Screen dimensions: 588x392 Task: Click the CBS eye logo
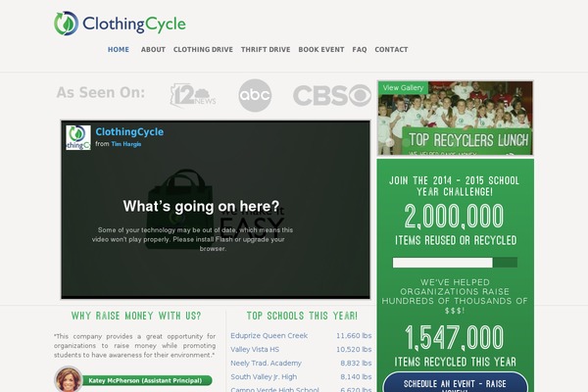pos(332,95)
